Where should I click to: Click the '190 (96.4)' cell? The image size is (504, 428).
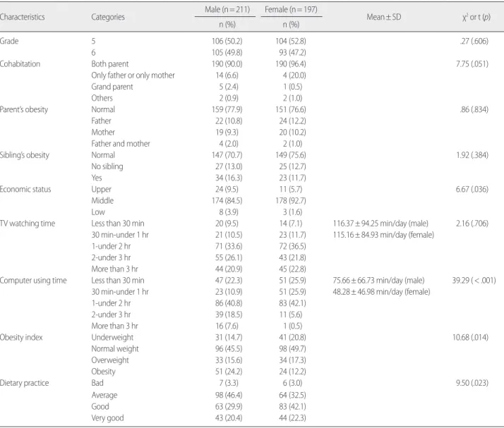291,64
